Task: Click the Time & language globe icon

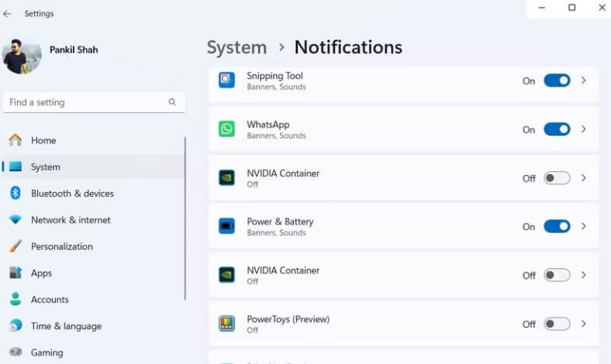Action: tap(16, 325)
